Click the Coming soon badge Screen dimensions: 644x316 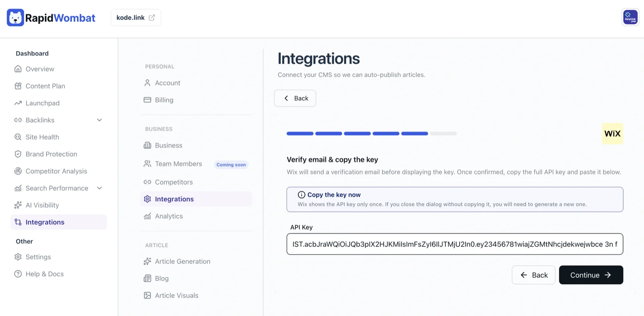coord(231,164)
